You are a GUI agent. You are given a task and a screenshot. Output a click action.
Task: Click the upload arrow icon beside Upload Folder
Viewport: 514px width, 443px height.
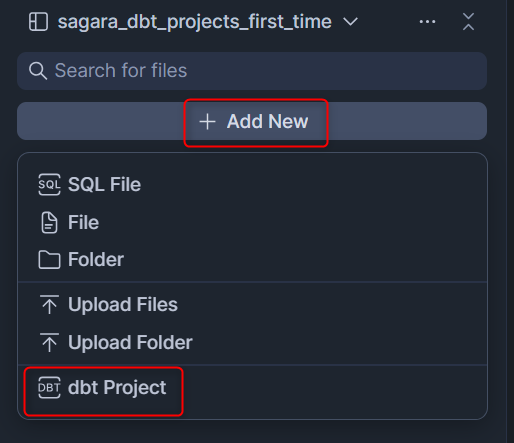click(x=49, y=342)
